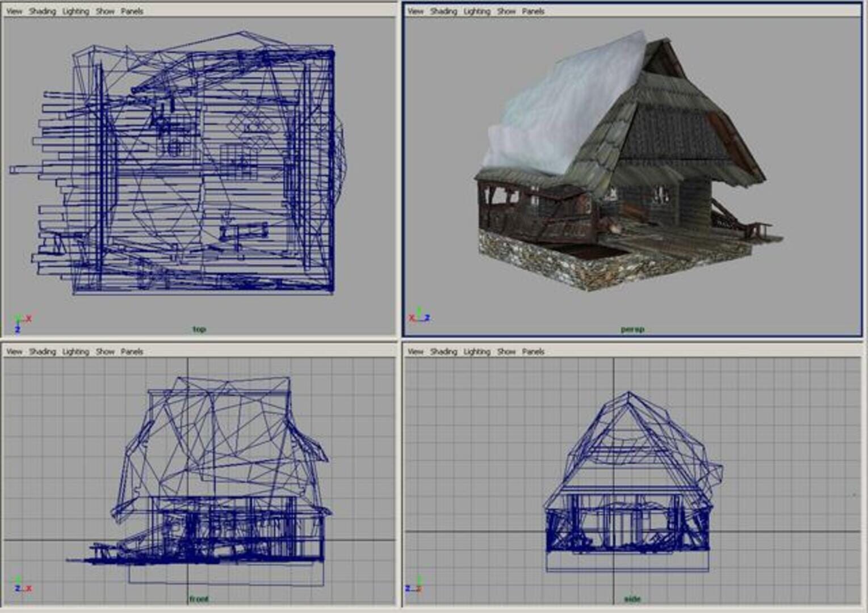Screen dimensions: 868x613
Task: Click the 'front' camera label
Action: pyautogui.click(x=199, y=599)
